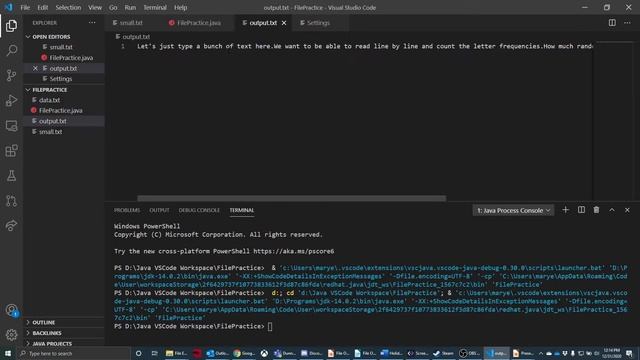
Task: Open the Live Share view
Action: pyautogui.click(x=11, y=225)
